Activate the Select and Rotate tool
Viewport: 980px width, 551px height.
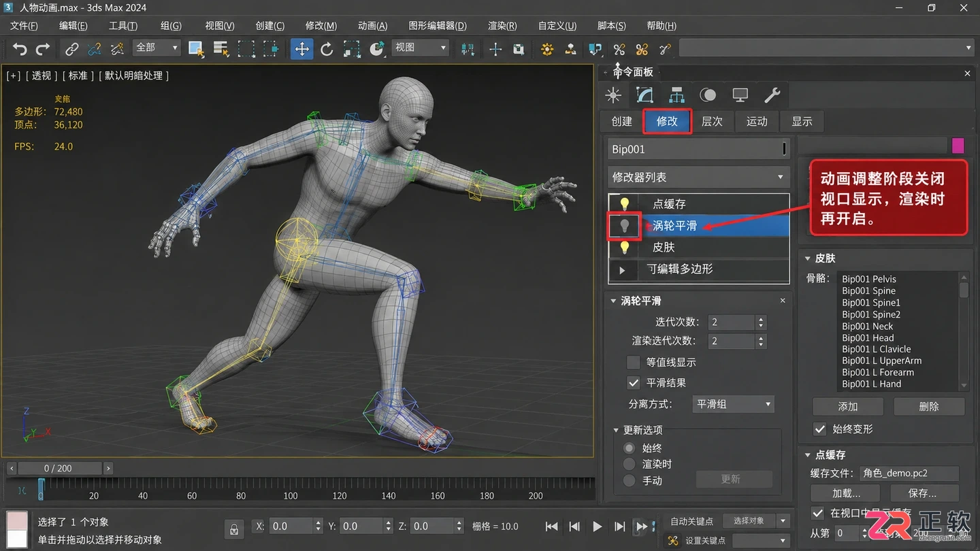tap(327, 48)
